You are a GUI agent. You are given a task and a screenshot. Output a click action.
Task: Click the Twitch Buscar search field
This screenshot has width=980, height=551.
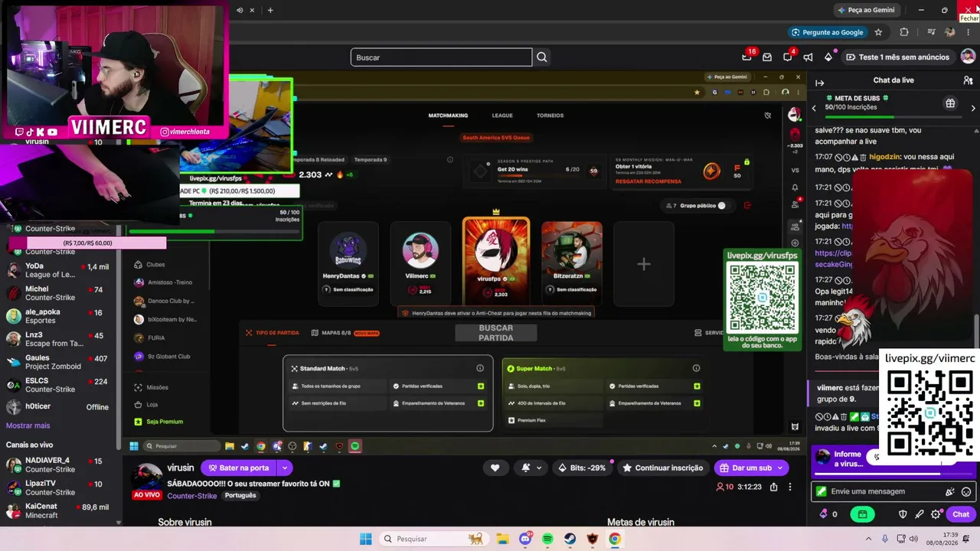pos(441,57)
